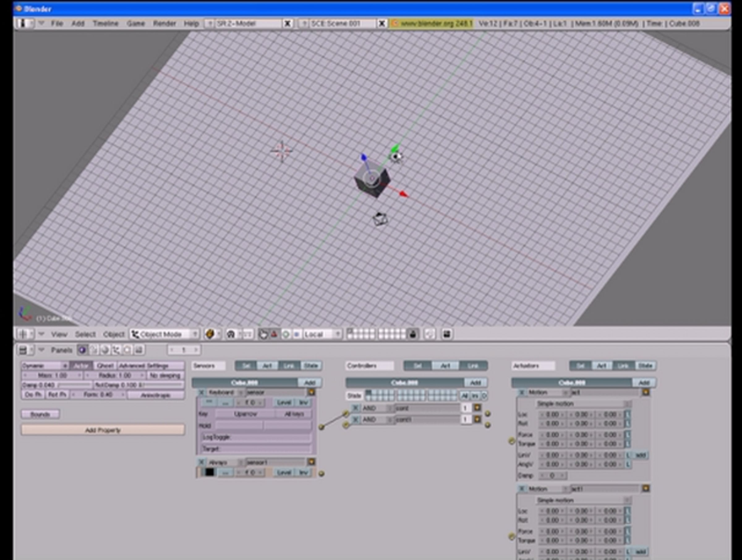Enable the Ghost option
Viewport: 742px width, 560px height.
pos(105,366)
